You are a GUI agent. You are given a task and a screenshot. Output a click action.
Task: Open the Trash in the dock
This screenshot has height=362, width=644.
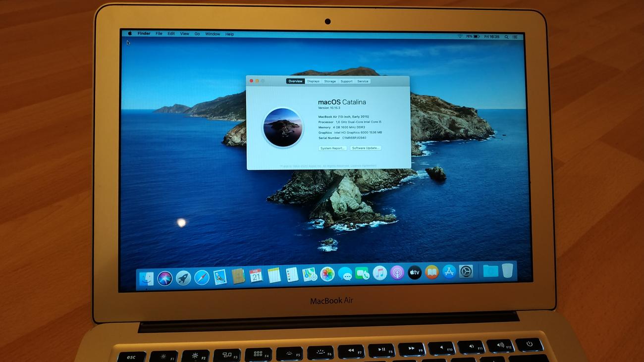(x=507, y=270)
